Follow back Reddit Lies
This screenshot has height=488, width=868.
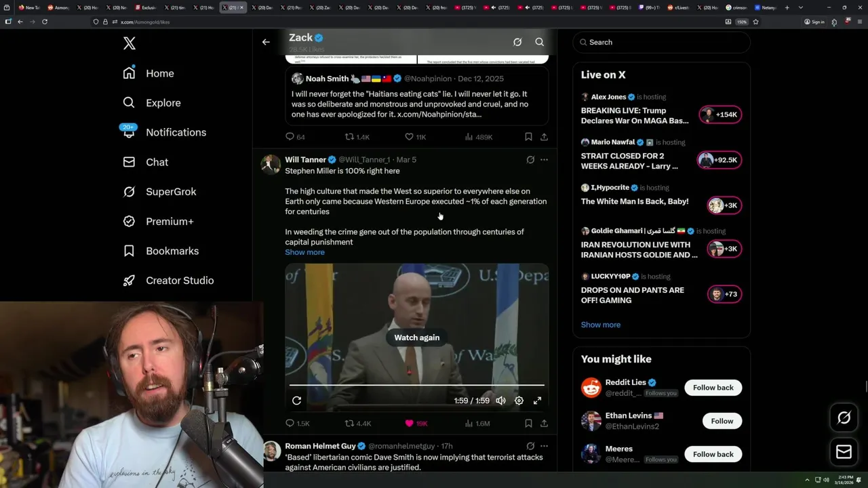(x=713, y=388)
